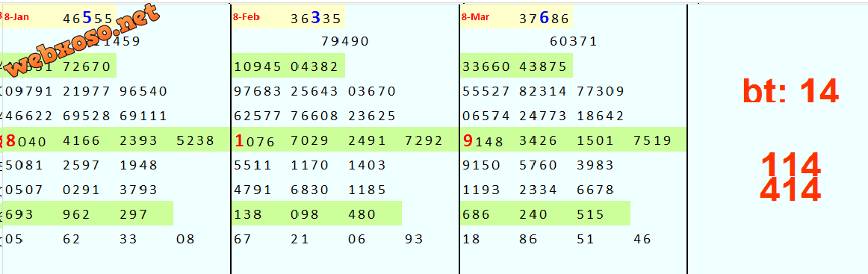Select the large red number 414
The image size is (868, 274).
point(790,190)
